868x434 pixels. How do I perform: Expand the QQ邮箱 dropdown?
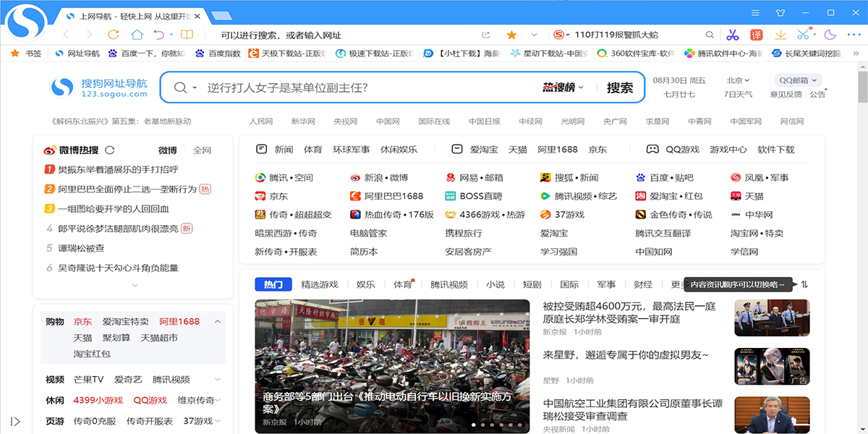point(799,80)
